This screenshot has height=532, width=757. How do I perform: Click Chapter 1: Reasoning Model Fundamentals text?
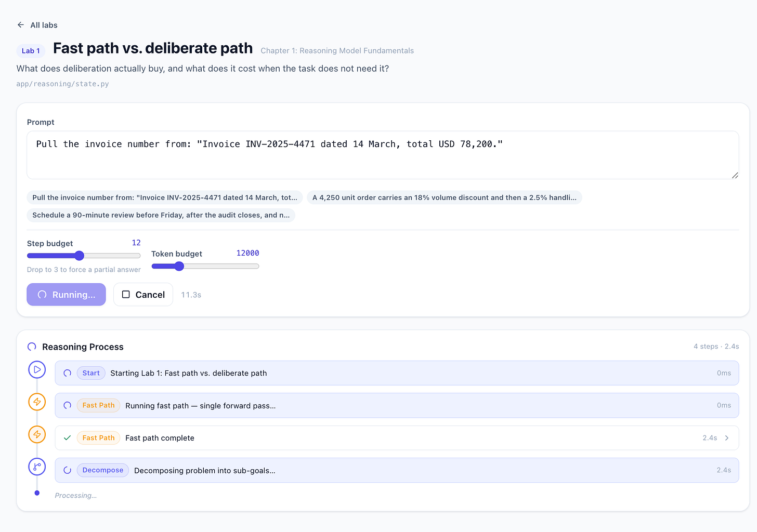click(x=337, y=50)
